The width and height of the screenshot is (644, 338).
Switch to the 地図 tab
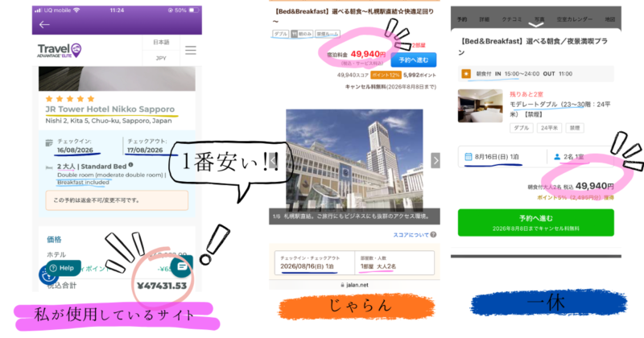(610, 19)
